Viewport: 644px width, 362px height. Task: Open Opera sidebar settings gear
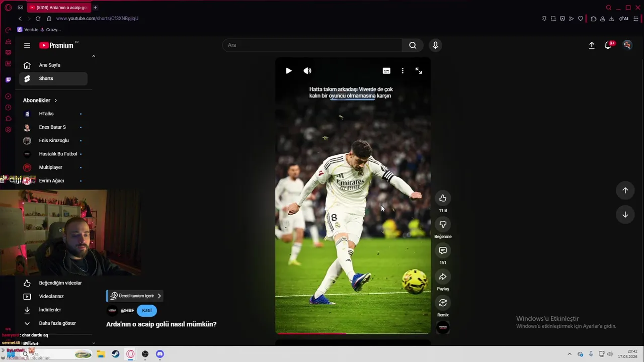8,130
